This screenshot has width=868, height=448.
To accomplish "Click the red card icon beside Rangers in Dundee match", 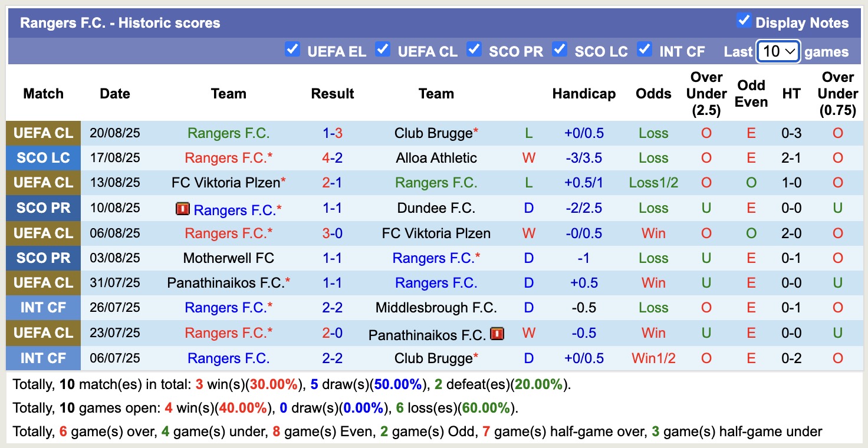I will (x=183, y=207).
